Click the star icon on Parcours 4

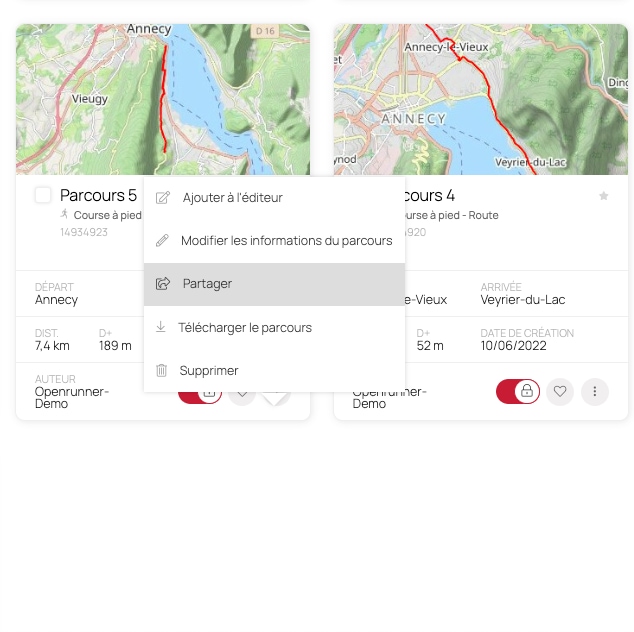tap(603, 196)
